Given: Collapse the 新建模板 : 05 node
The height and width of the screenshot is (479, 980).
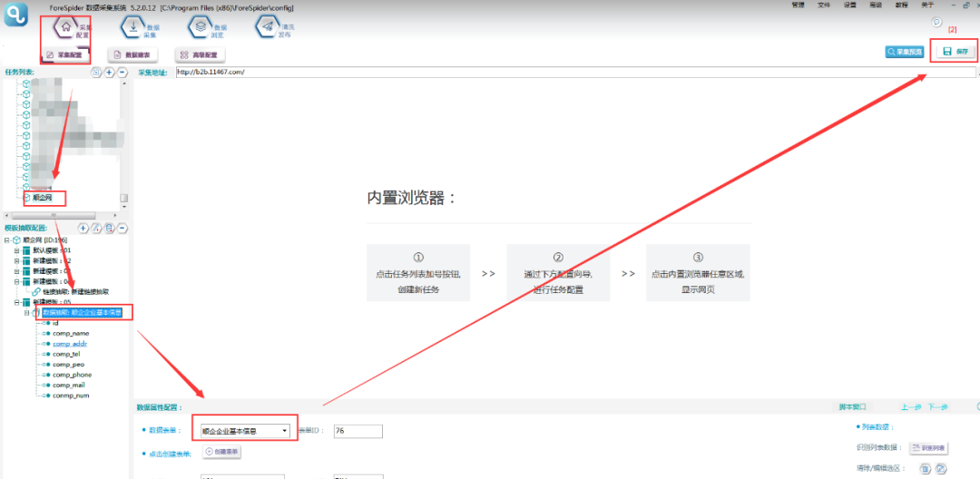Looking at the screenshot, I should (x=17, y=302).
